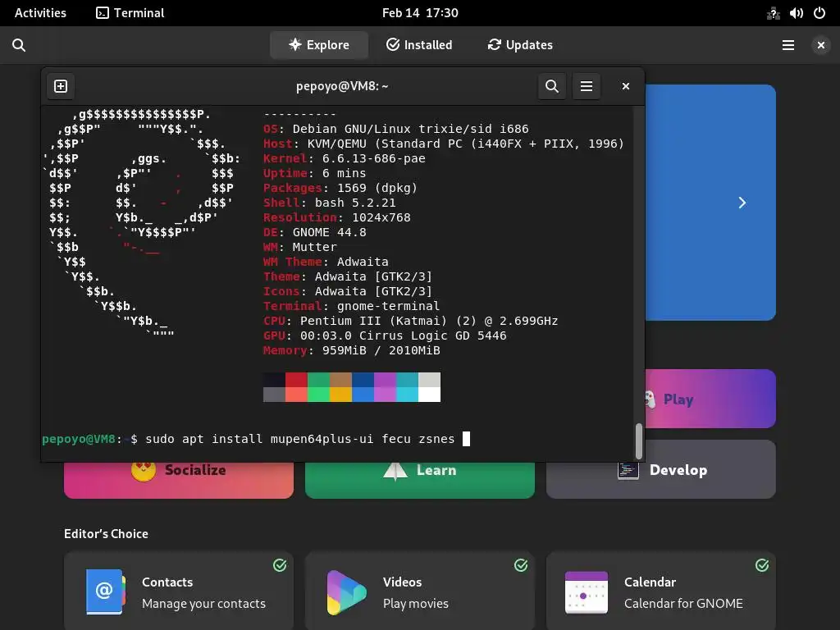The image size is (840, 630).
Task: Open the Learn category
Action: pyautogui.click(x=419, y=479)
